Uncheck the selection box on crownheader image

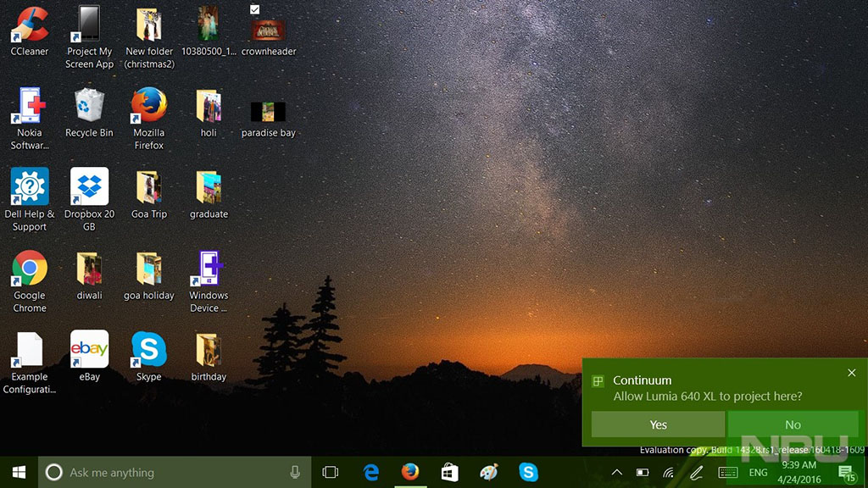coord(254,10)
